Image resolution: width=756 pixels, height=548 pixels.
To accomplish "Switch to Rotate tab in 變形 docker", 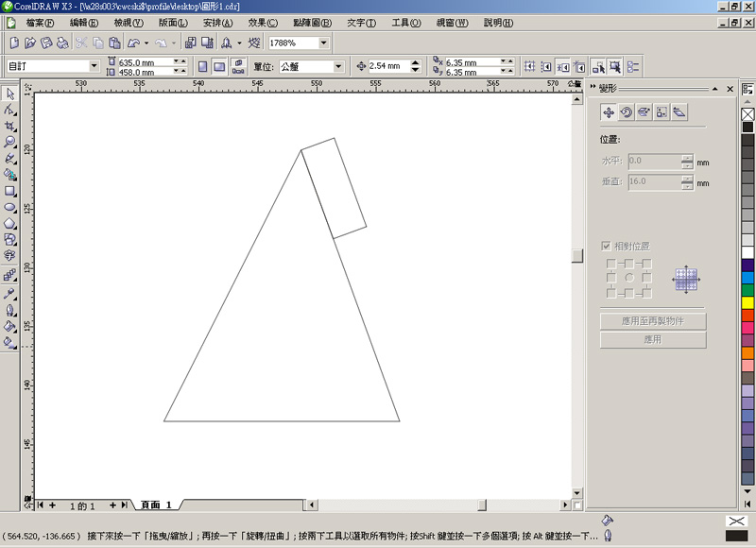I will point(626,112).
